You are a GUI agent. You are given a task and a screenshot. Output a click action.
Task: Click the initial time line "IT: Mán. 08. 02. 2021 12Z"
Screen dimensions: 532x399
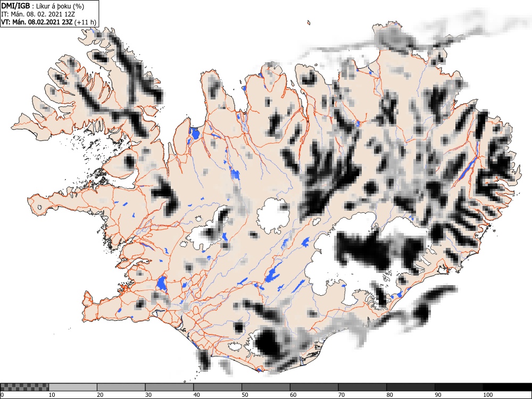38,14
